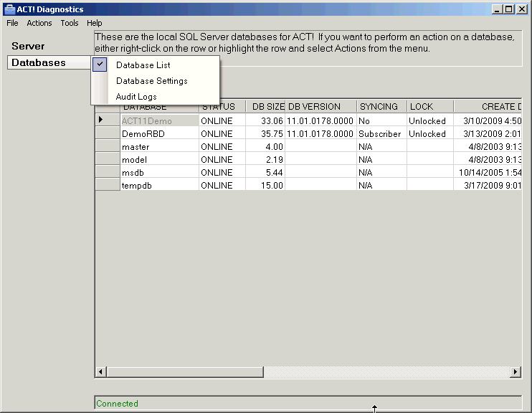Toggle the checked Database List item
Screen dimensions: 532x413
[x=143, y=65]
